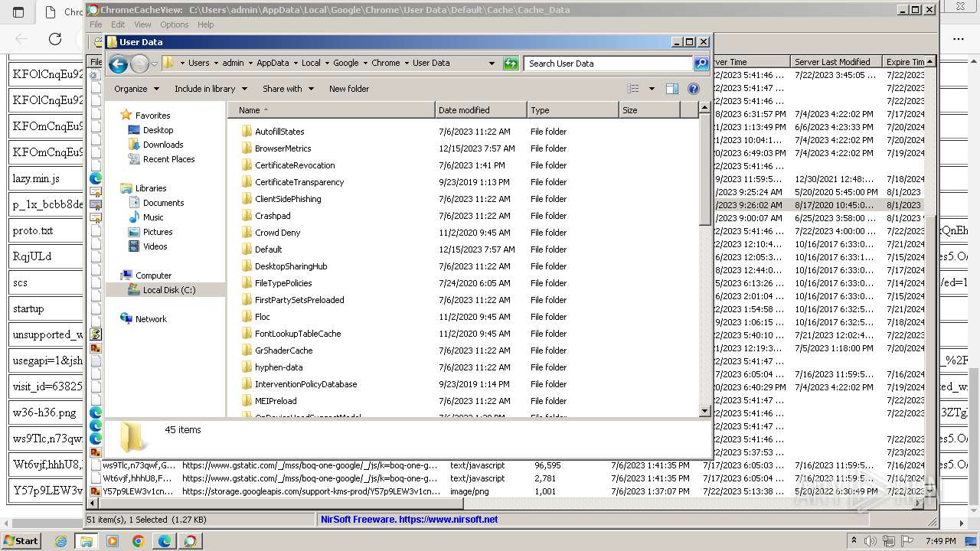Click the search magnifier icon
The height and width of the screenshot is (551, 980).
click(x=701, y=64)
